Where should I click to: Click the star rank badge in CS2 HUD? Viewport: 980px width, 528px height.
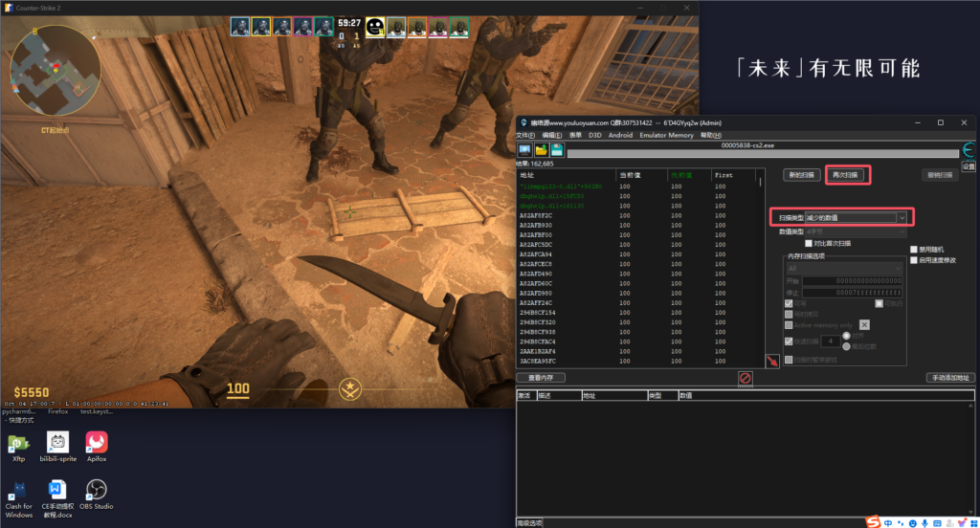(x=350, y=388)
